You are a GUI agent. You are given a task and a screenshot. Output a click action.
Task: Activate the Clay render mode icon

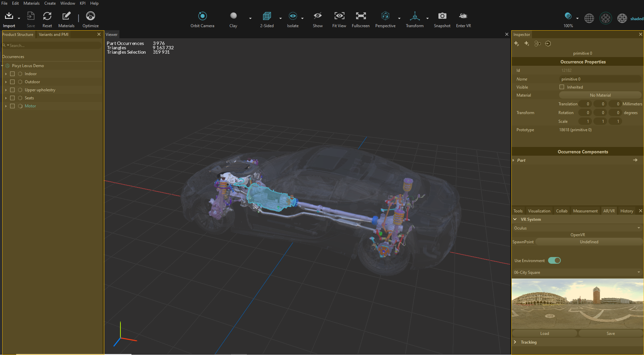coord(233,16)
